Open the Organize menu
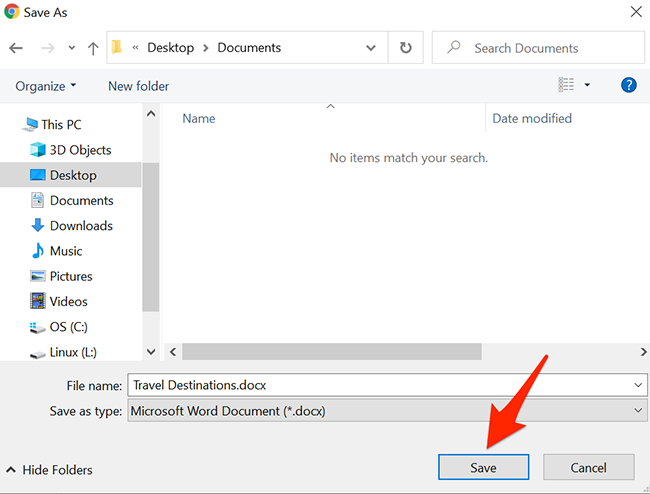This screenshot has height=494, width=650. pos(46,86)
